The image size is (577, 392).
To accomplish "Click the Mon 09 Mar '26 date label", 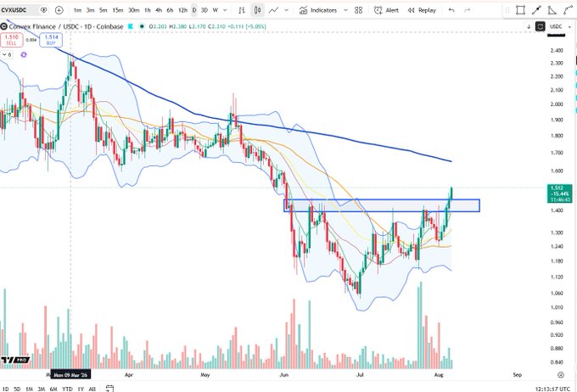I will click(x=70, y=375).
